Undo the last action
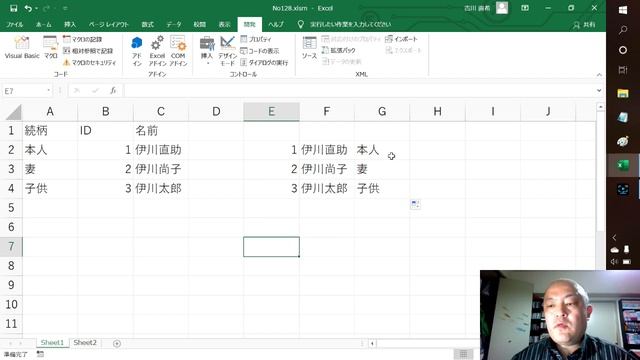This screenshot has height=360, width=640. [x=28, y=8]
